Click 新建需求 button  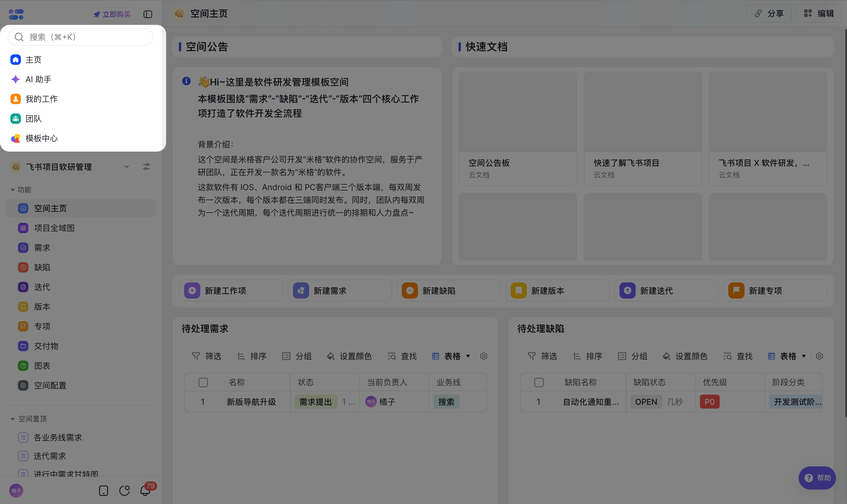(340, 291)
